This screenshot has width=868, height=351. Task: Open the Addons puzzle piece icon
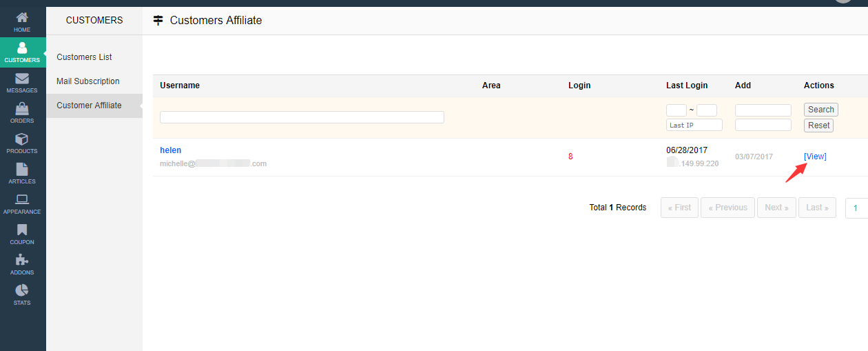click(22, 261)
